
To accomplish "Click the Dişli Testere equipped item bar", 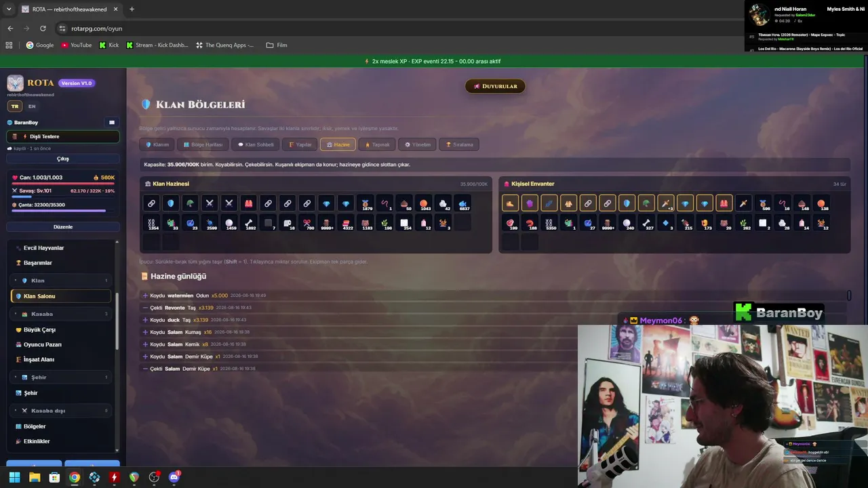I will 63,136.
